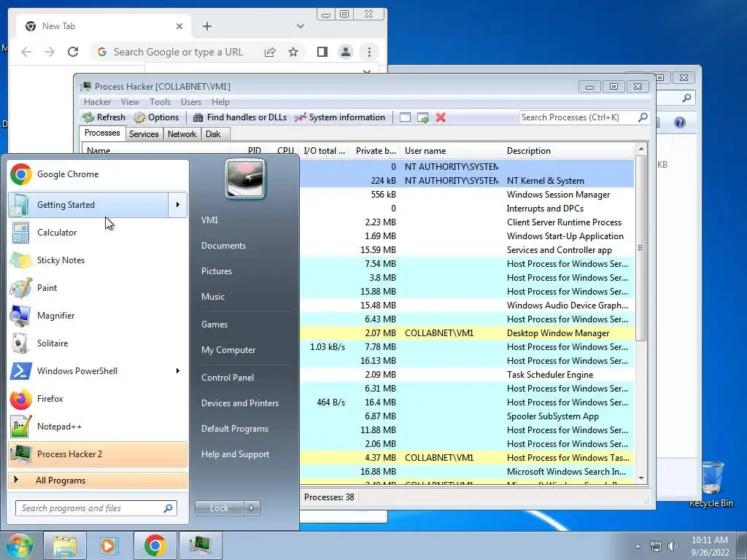747x560 pixels.
Task: Open Help and Support
Action: coord(235,454)
